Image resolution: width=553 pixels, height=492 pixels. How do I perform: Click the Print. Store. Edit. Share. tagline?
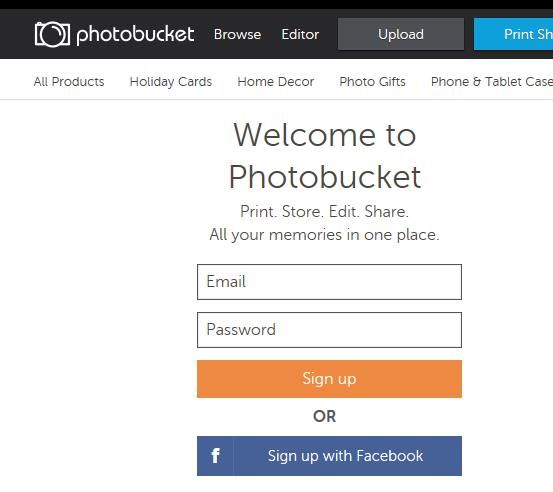[x=324, y=212]
